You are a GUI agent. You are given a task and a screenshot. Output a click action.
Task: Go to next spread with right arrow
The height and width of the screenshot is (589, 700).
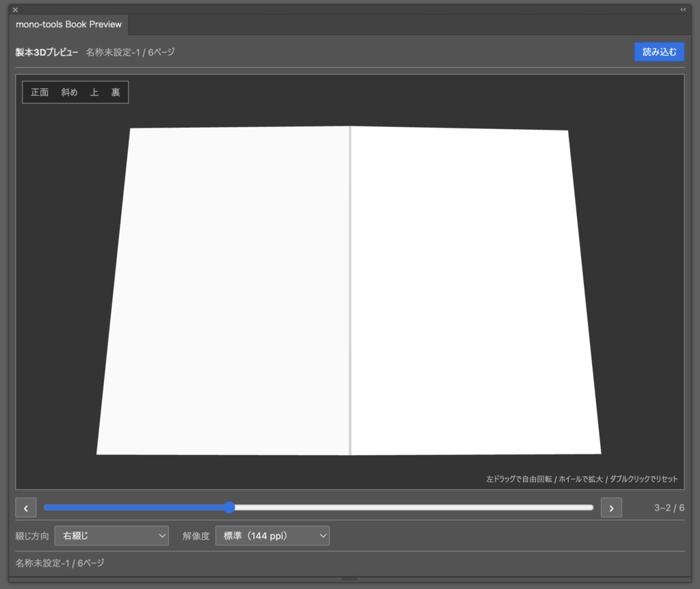tap(611, 508)
